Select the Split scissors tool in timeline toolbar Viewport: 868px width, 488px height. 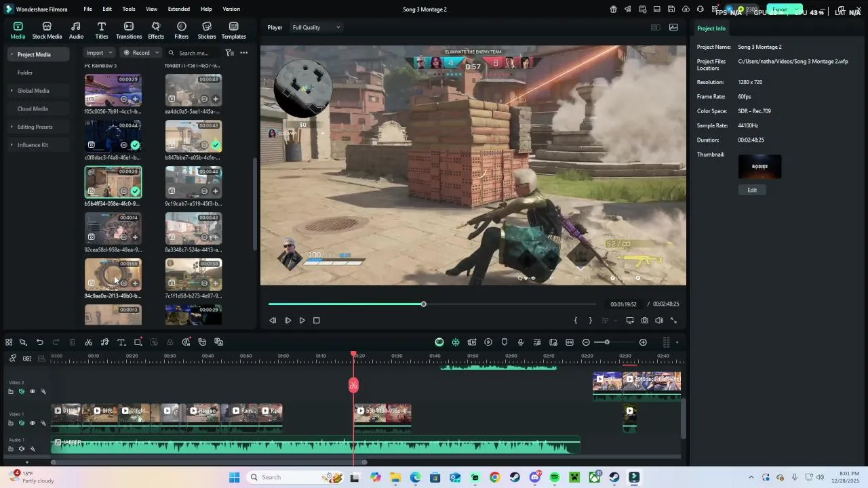(88, 342)
